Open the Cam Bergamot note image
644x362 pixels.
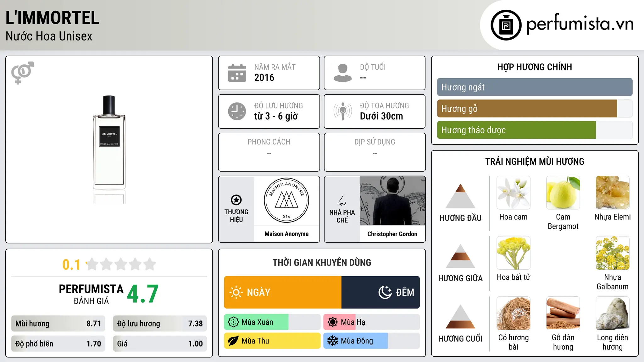click(x=563, y=193)
